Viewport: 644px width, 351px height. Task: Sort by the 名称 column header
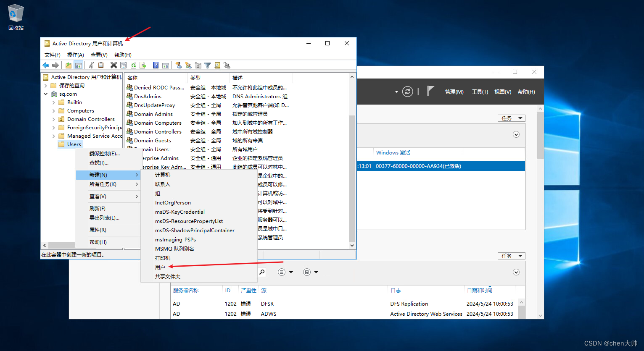156,78
